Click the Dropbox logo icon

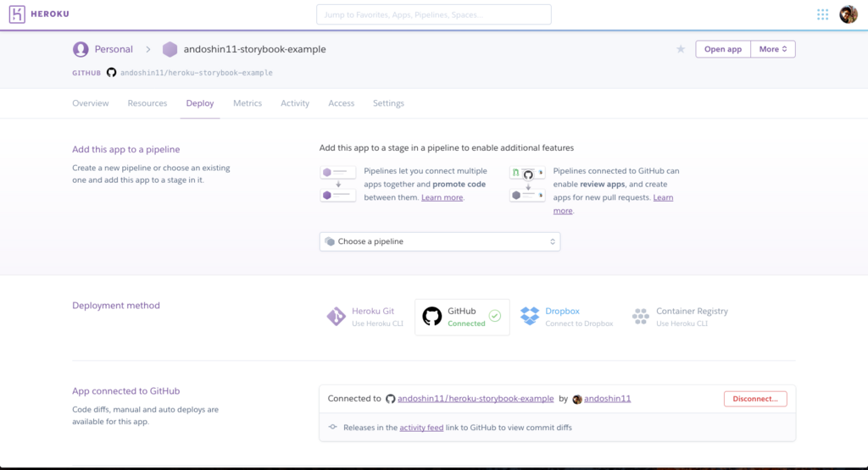[x=530, y=316]
